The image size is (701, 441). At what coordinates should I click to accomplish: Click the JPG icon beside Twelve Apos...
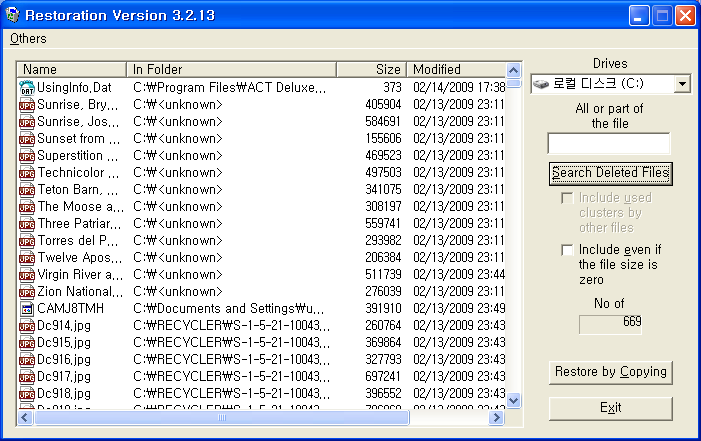point(27,258)
